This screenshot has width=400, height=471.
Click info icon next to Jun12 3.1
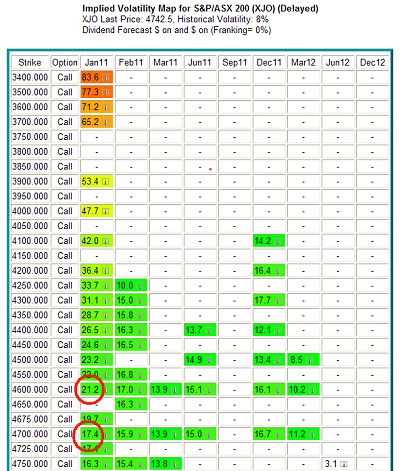[x=344, y=464]
